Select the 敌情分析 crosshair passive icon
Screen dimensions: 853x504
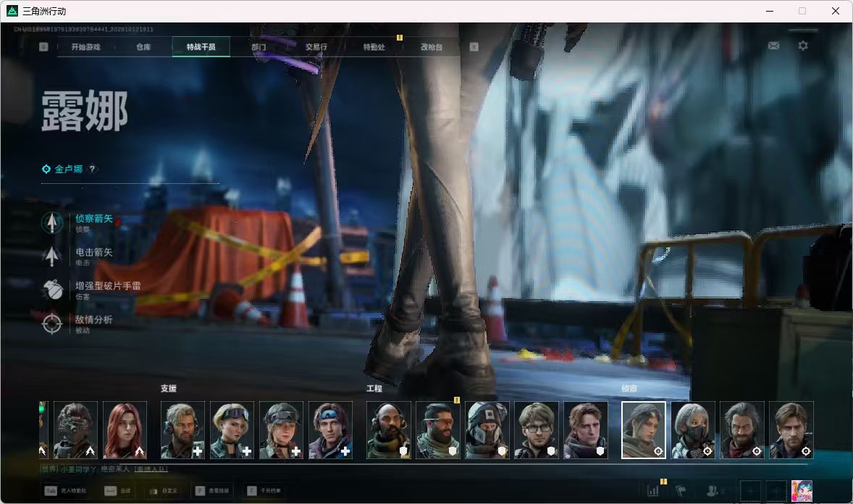(x=52, y=323)
